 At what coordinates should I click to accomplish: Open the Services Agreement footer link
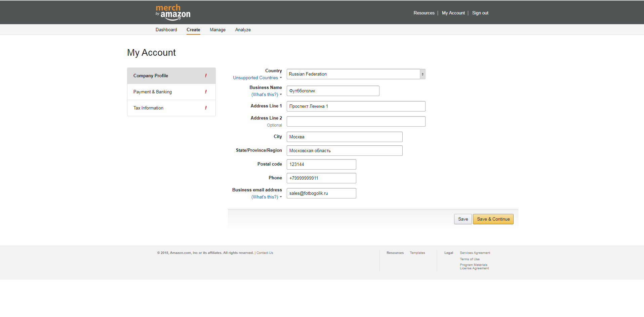(475, 253)
